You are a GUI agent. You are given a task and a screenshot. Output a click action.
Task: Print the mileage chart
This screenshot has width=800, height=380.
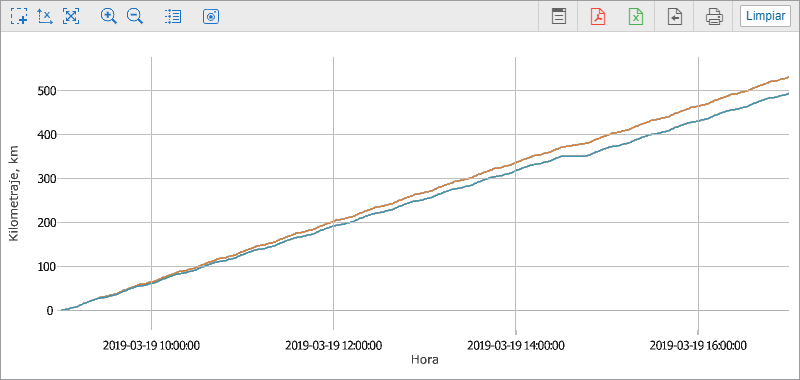pyautogui.click(x=714, y=16)
